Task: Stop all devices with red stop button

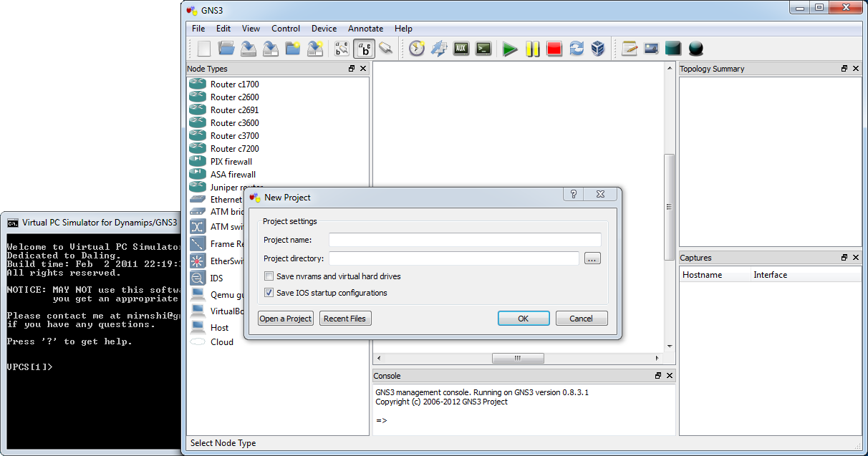Action: pos(554,49)
